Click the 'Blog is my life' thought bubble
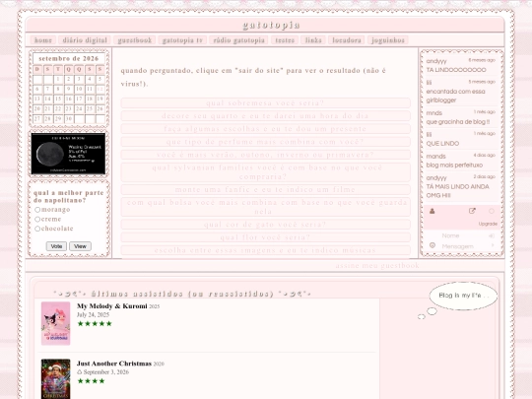Image resolution: width=532 pixels, height=399 pixels. 463,296
